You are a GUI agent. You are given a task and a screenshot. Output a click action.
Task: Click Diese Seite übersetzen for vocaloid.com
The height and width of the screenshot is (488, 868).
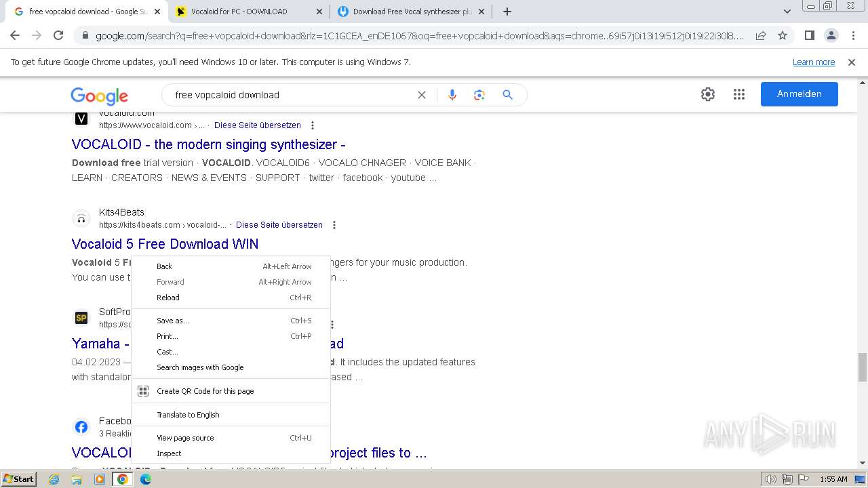[x=258, y=125]
